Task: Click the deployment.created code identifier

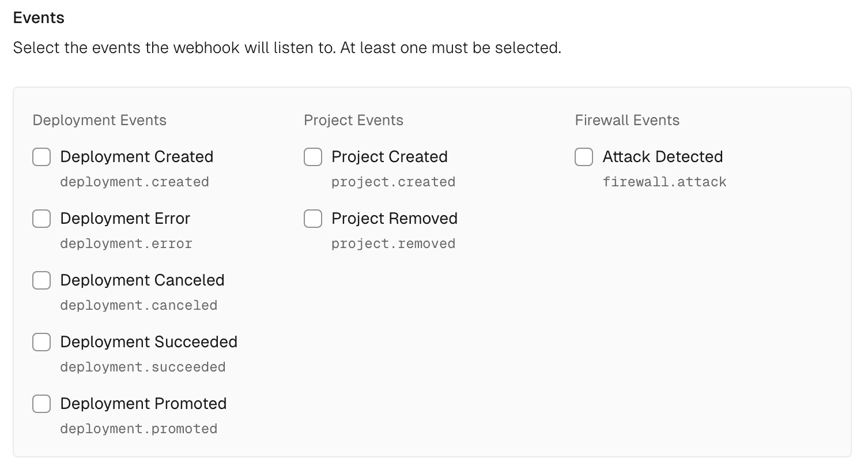Action: 134,182
